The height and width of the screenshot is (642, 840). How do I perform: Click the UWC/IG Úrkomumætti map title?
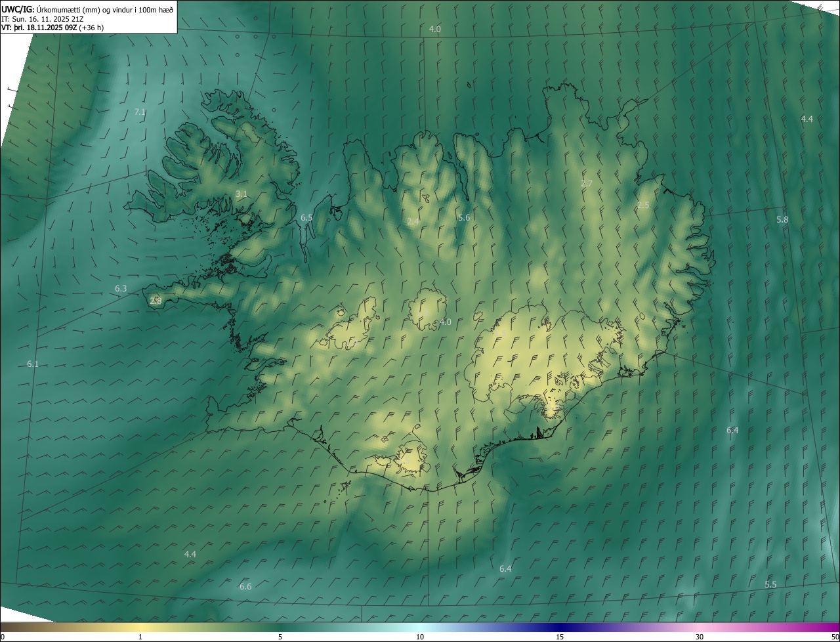(x=87, y=9)
